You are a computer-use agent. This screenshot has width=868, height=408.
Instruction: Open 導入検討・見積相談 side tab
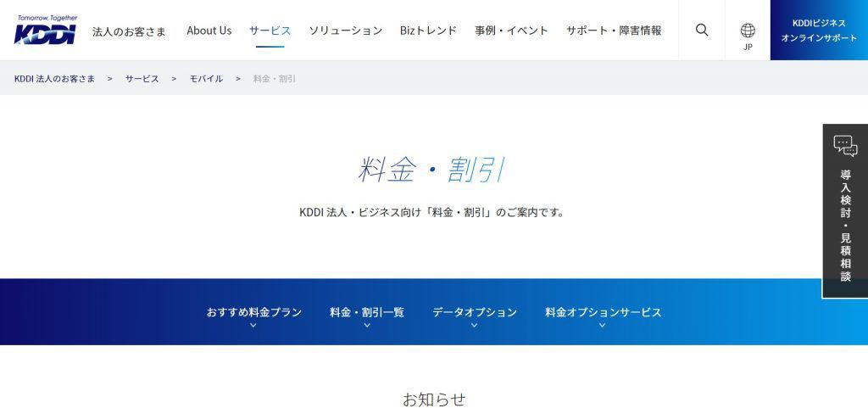click(845, 211)
